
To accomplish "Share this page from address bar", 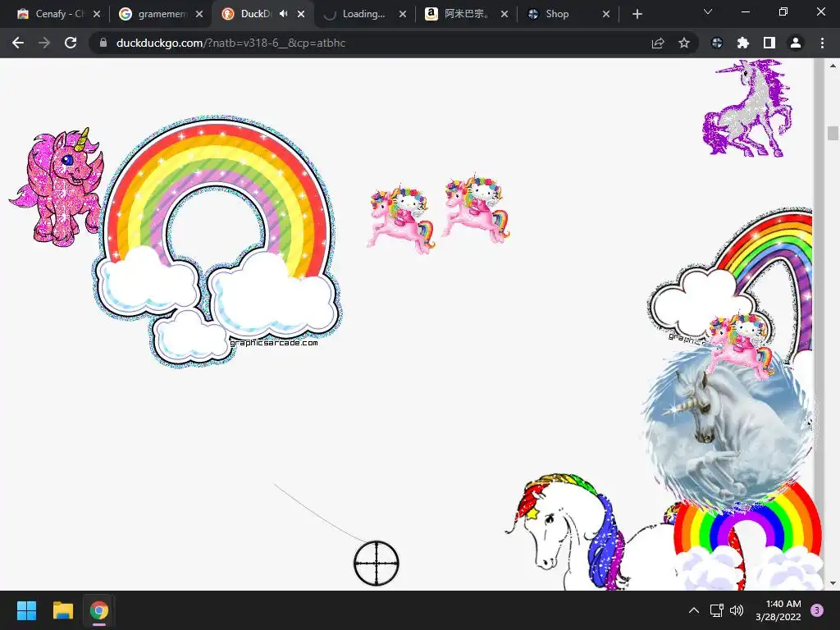I will pyautogui.click(x=658, y=43).
